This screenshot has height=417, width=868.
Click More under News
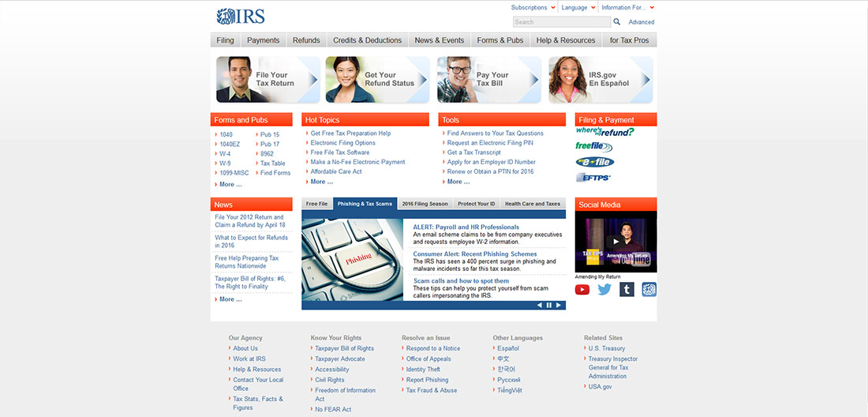(x=230, y=299)
